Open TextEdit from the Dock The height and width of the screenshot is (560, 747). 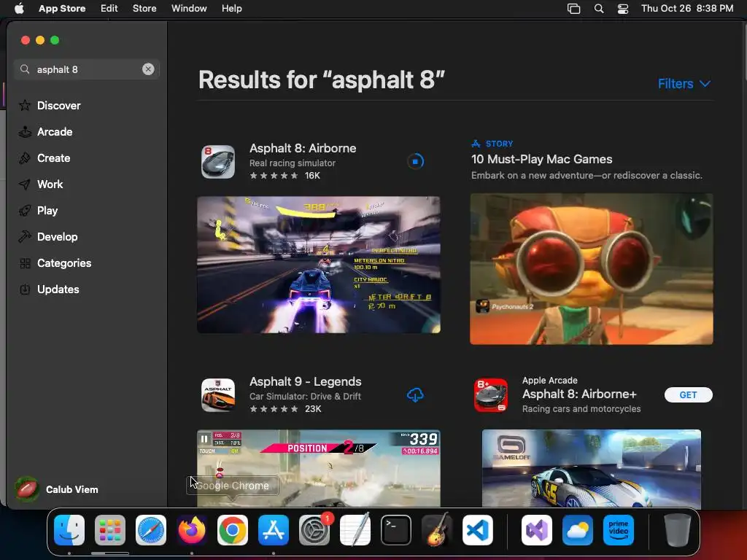pos(355,529)
